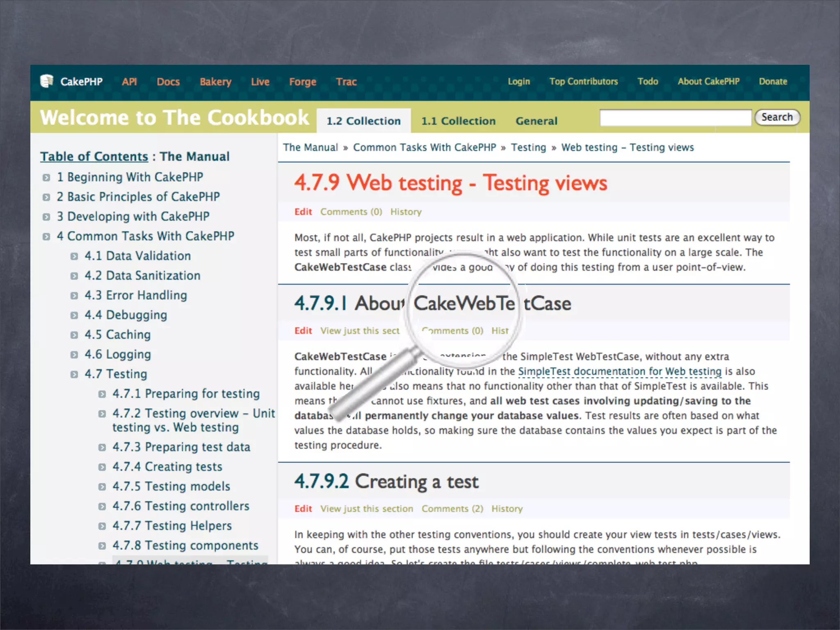Expand the '1 Beginning With CakePHP' arrow icon
The width and height of the screenshot is (840, 630).
(46, 178)
